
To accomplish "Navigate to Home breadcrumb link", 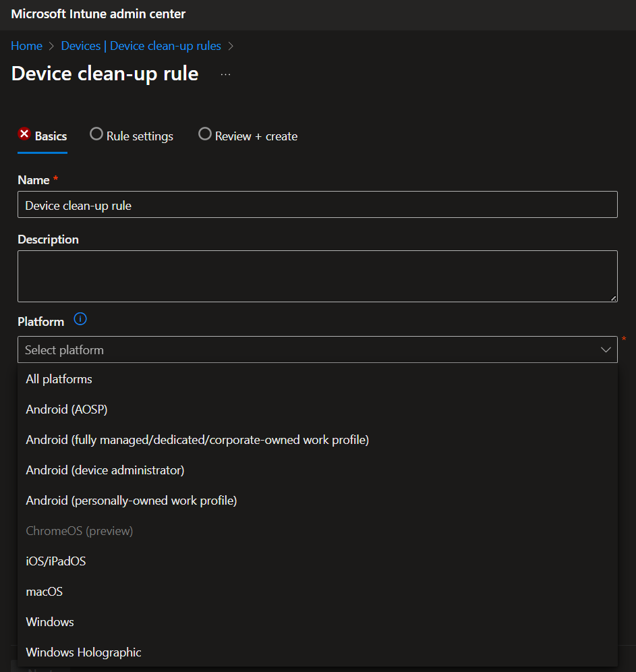I will click(26, 46).
